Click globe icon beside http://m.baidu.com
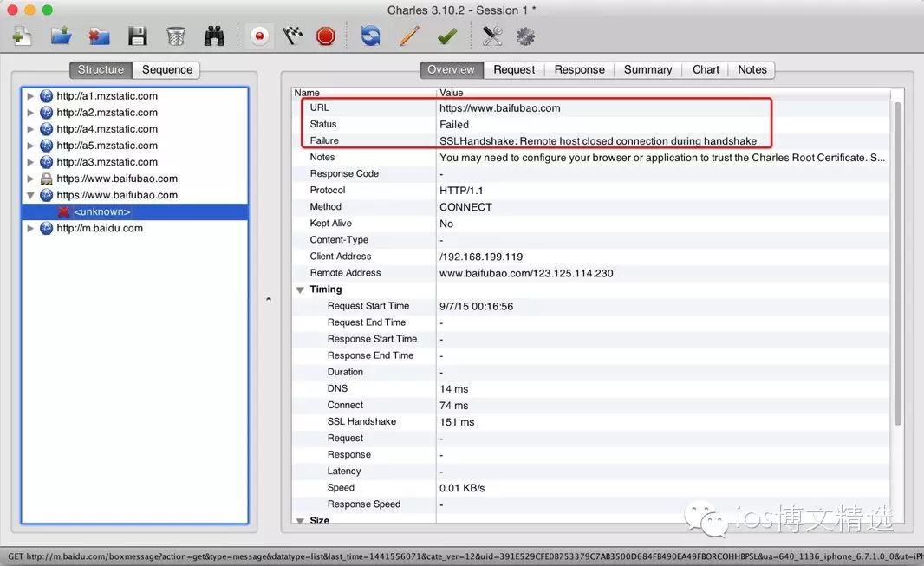This screenshot has width=924, height=566. pyautogui.click(x=46, y=228)
